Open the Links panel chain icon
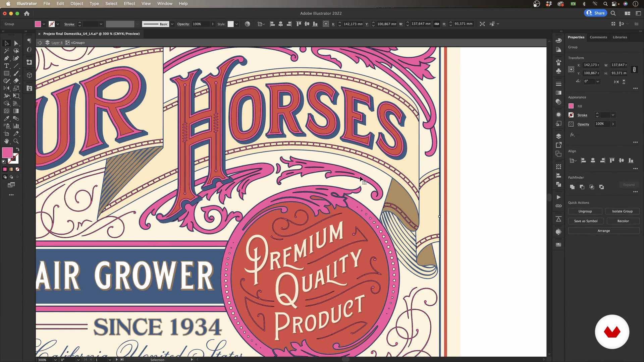 pos(558,206)
